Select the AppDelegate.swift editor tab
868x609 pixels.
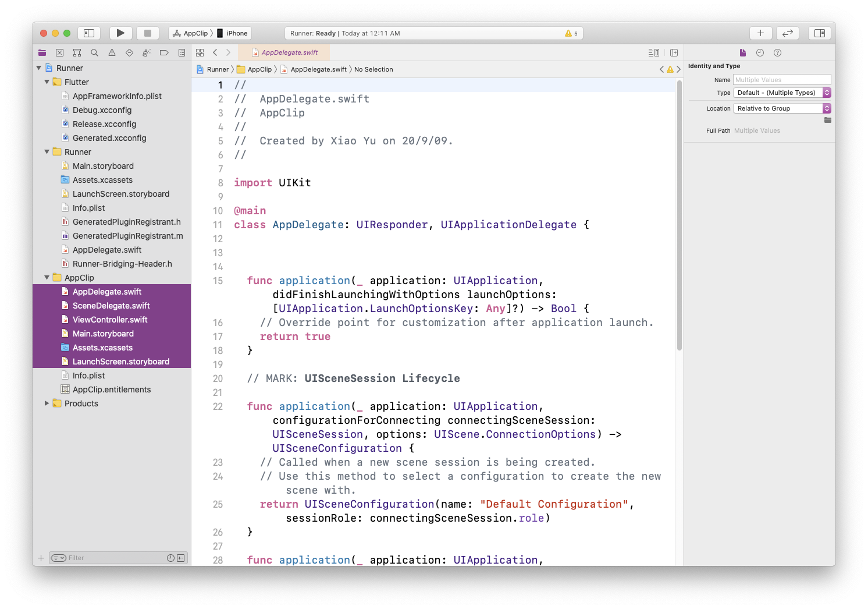(289, 52)
